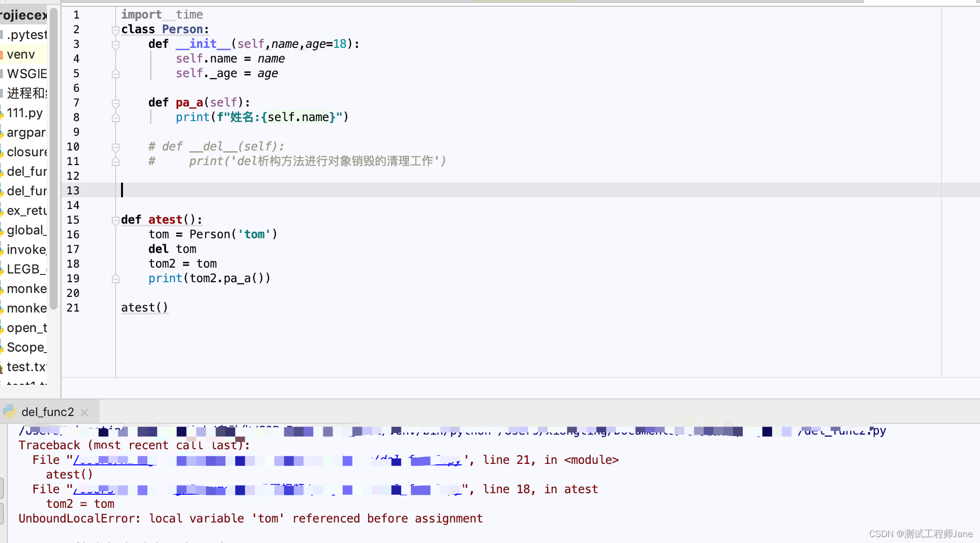The width and height of the screenshot is (980, 543).
Task: Place cursor on the atest() call line
Action: 144,308
